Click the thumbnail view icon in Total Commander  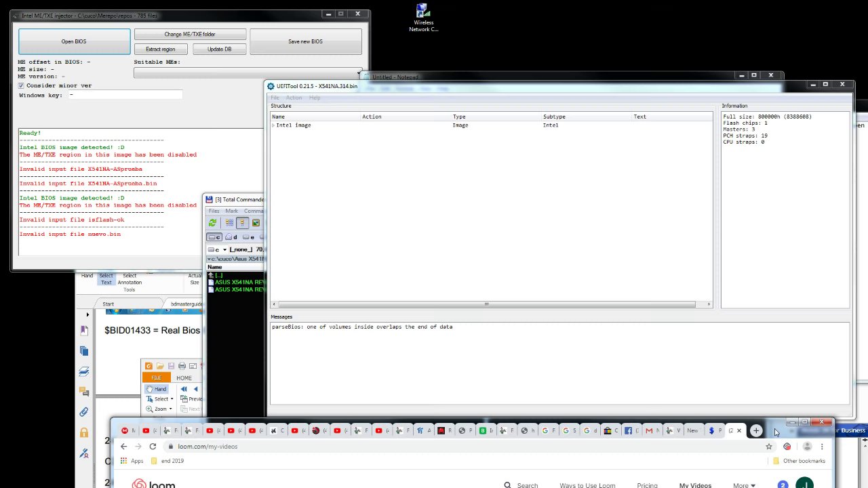(256, 222)
